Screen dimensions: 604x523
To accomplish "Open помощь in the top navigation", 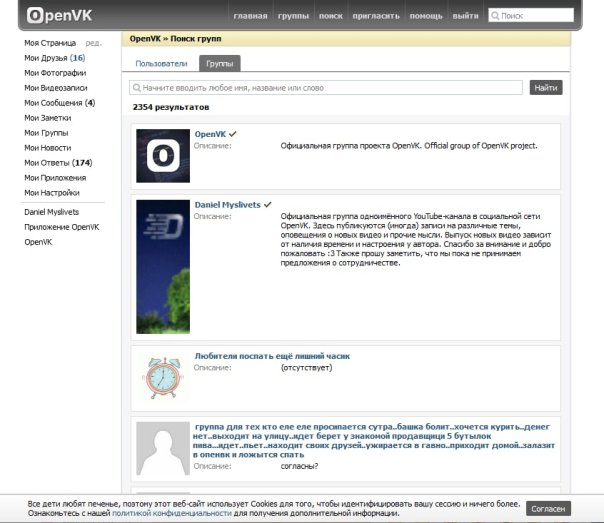I will [x=426, y=16].
